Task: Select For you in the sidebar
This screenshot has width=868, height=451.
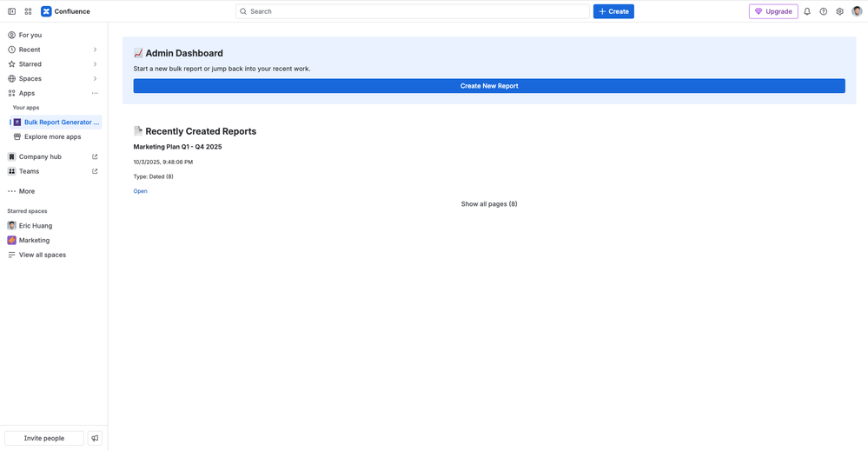Action: pos(30,35)
